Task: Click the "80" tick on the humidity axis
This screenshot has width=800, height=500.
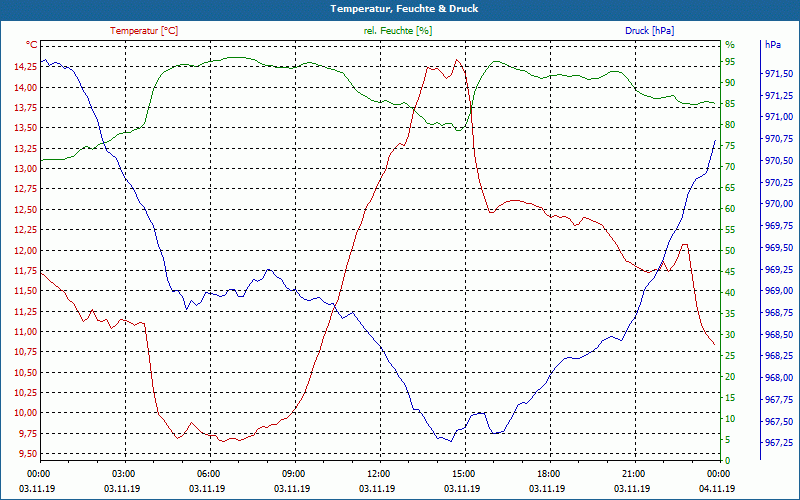Action: (x=730, y=124)
